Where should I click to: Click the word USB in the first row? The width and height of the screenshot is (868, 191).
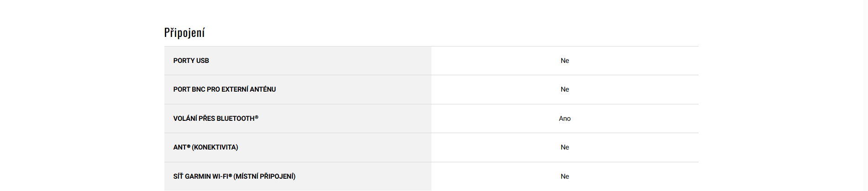203,61
